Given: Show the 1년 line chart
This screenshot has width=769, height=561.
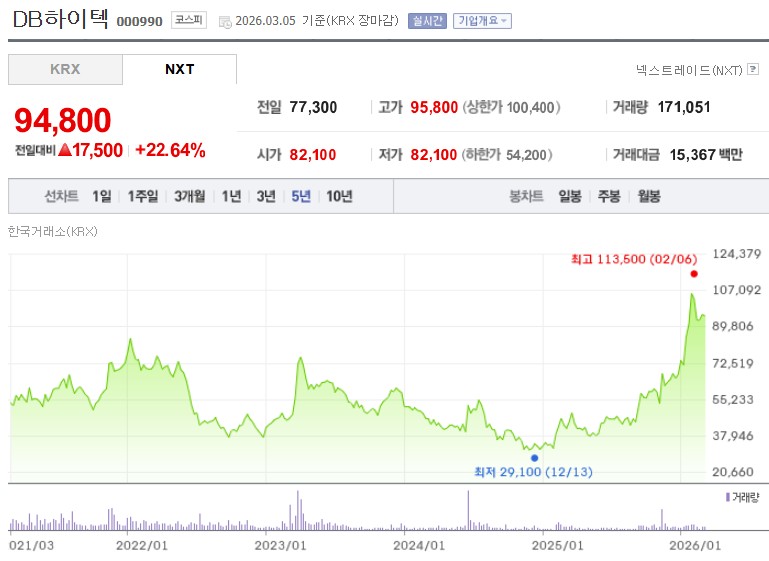Looking at the screenshot, I should click(x=231, y=196).
